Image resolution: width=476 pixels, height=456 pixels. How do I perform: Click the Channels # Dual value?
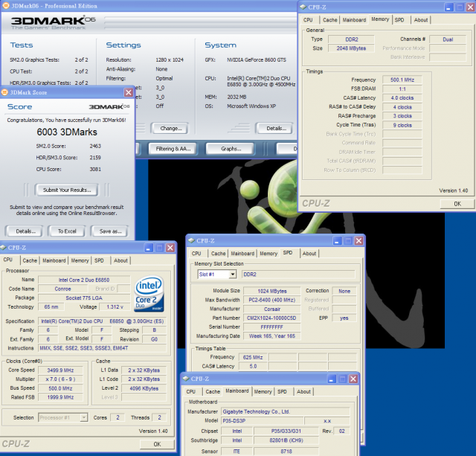[448, 39]
